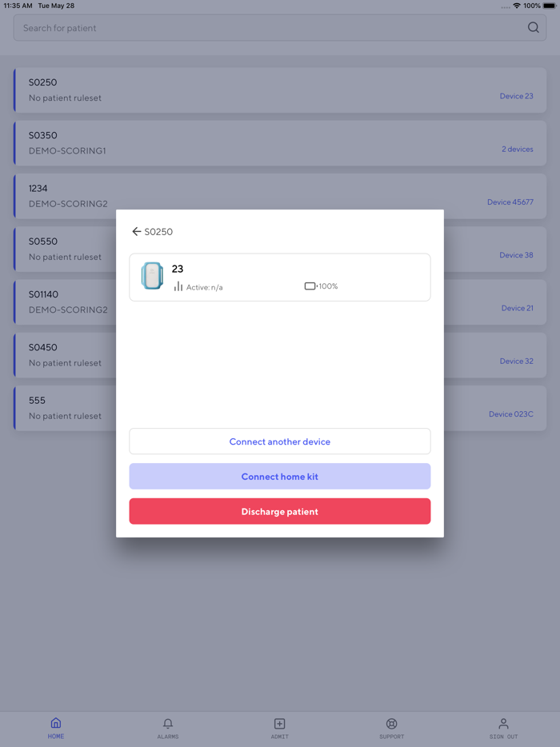Tap the battery icon showing 100%
Image resolution: width=560 pixels, height=747 pixels.
click(x=310, y=286)
